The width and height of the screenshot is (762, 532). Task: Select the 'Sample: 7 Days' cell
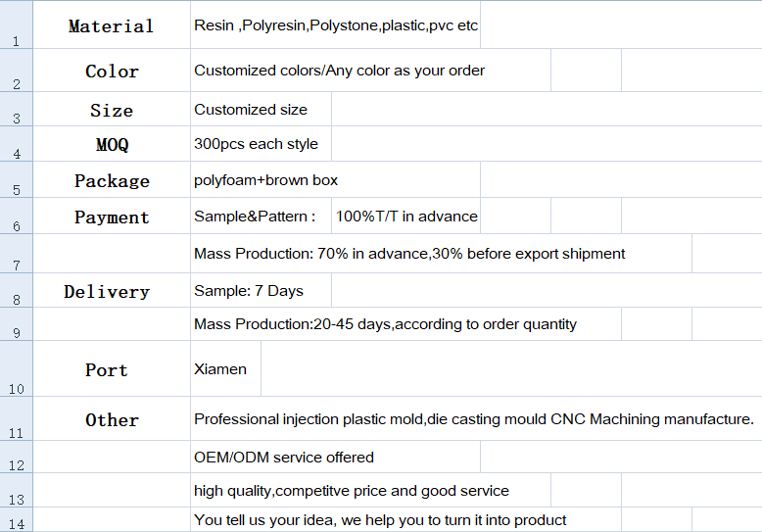[x=261, y=290]
